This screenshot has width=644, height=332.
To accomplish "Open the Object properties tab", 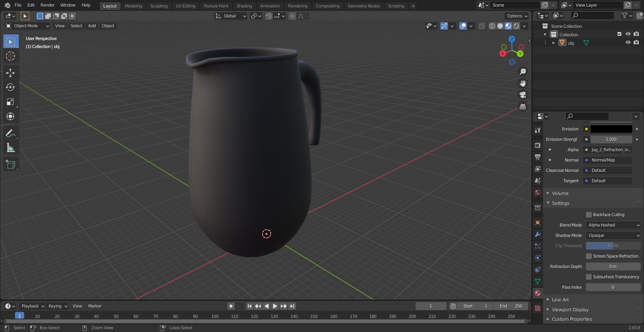I will click(x=537, y=222).
